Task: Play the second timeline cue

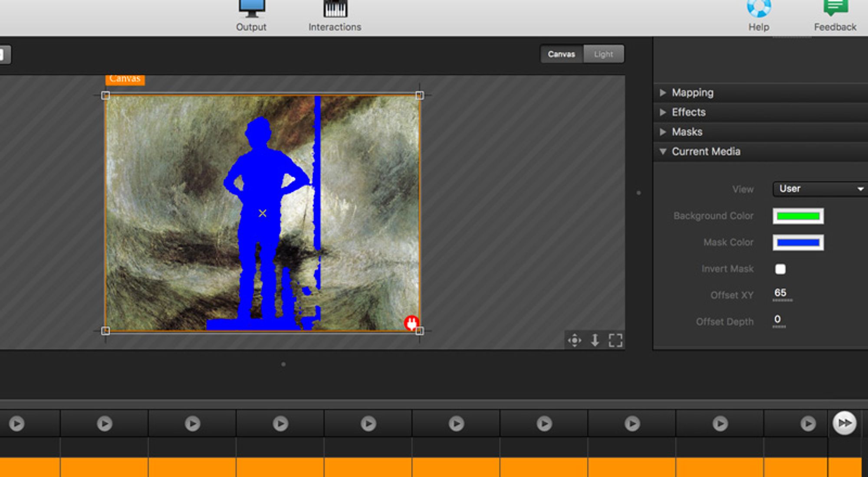Action: coord(105,423)
